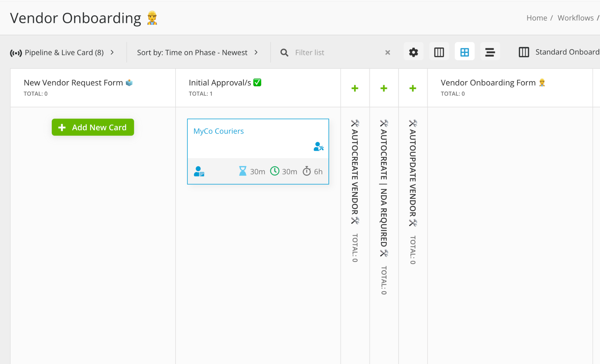Click the Filter list input field
600x364 pixels.
tap(337, 53)
